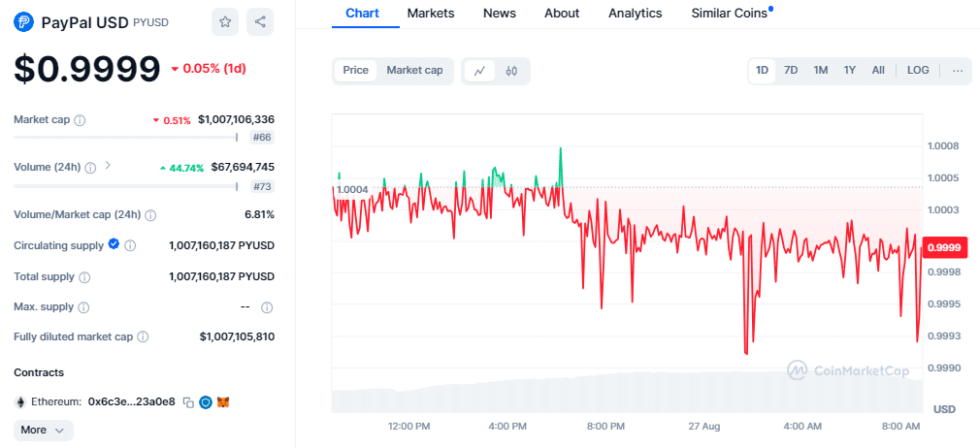The width and height of the screenshot is (980, 448).
Task: Select the line chart view icon
Action: point(479,71)
